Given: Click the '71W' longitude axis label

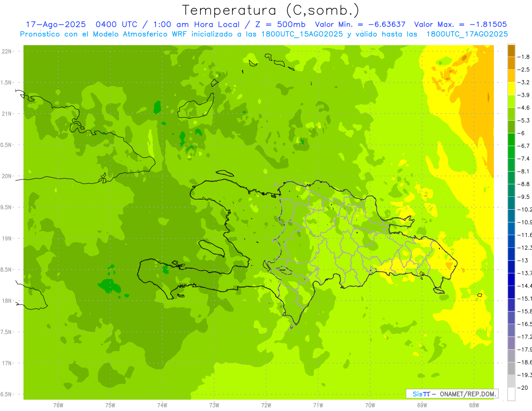Looking at the screenshot, I should point(318,405).
